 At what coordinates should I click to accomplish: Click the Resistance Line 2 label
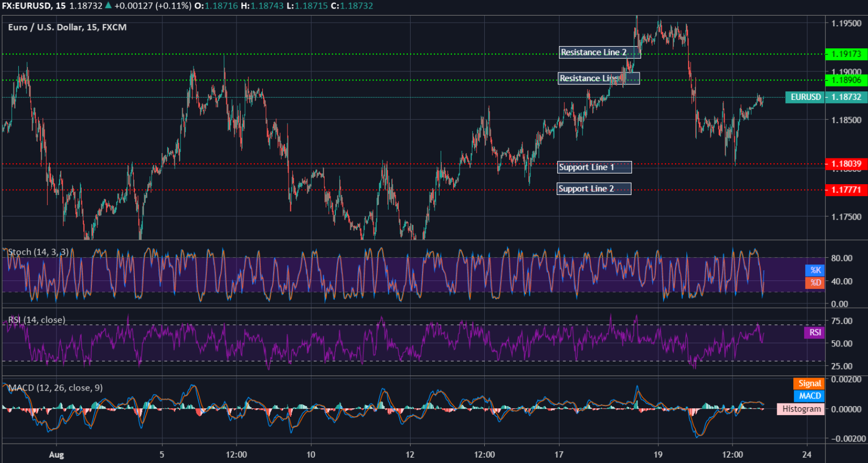pyautogui.click(x=600, y=52)
